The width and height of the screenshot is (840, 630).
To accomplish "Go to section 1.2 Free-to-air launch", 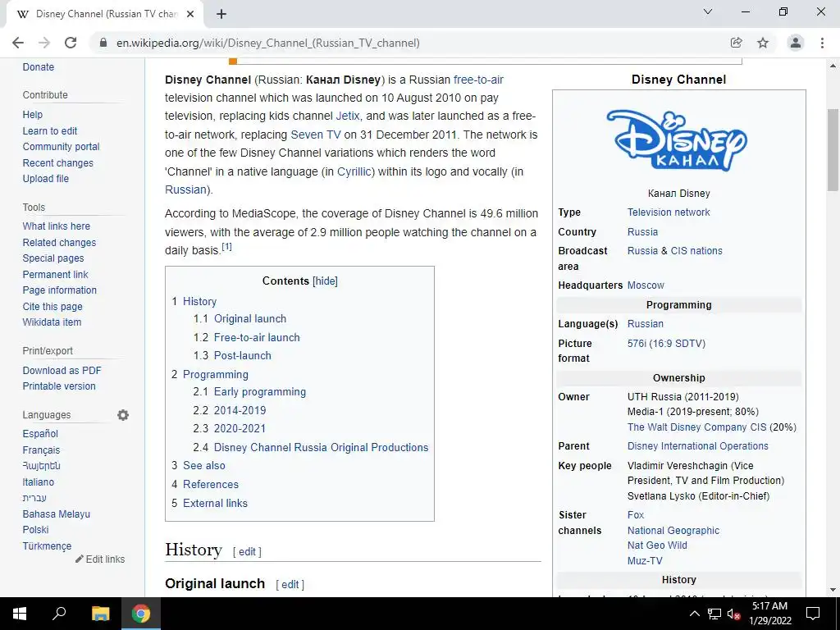I will tap(257, 337).
